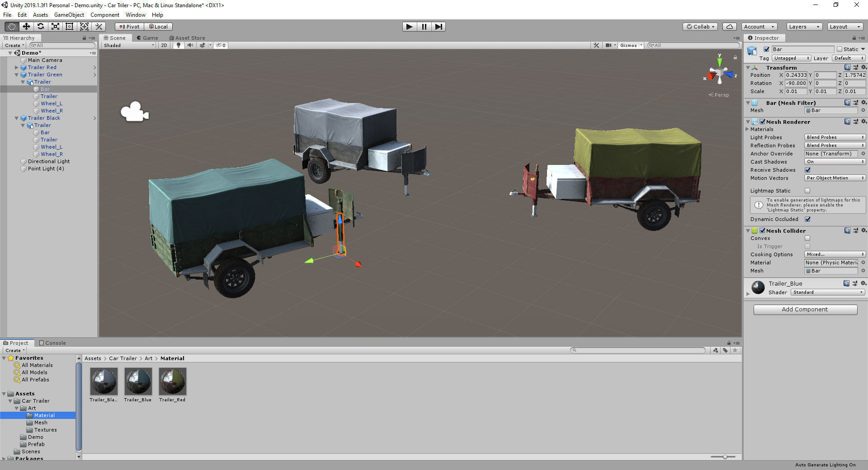Click the Step frame button
This screenshot has height=470, width=868.
pyautogui.click(x=439, y=27)
